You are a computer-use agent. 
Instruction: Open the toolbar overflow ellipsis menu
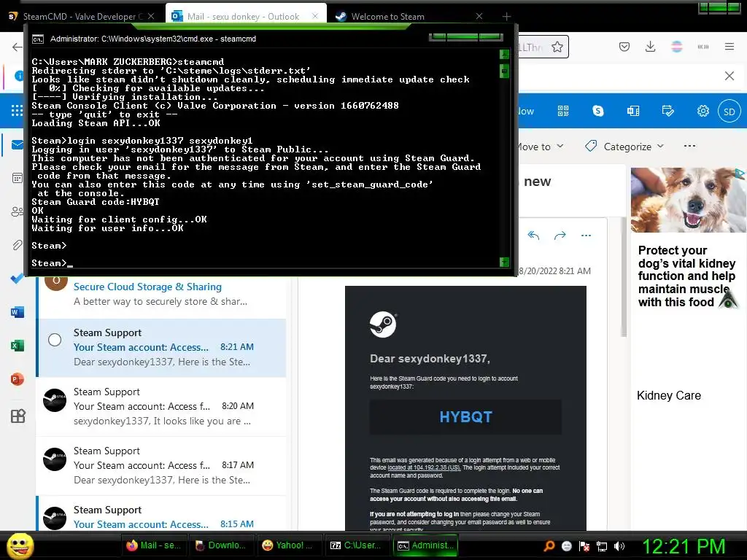(689, 146)
